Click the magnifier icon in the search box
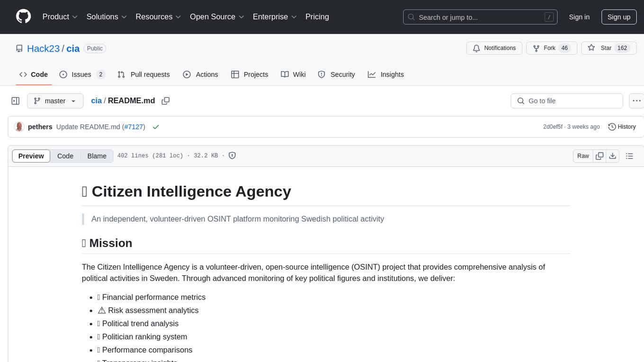This screenshot has height=362, width=644. click(x=412, y=17)
